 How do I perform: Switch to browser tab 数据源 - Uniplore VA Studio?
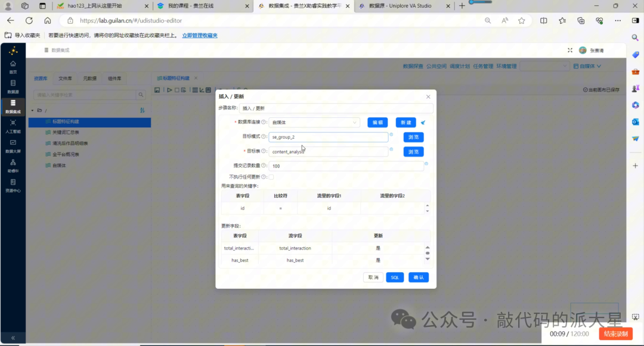point(404,6)
